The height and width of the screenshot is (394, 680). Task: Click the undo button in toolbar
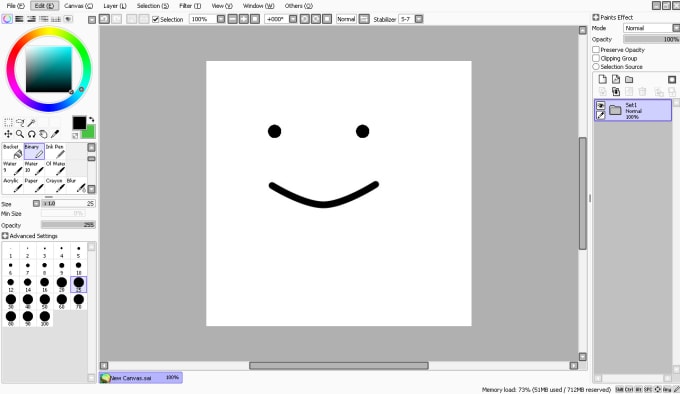[x=105, y=19]
